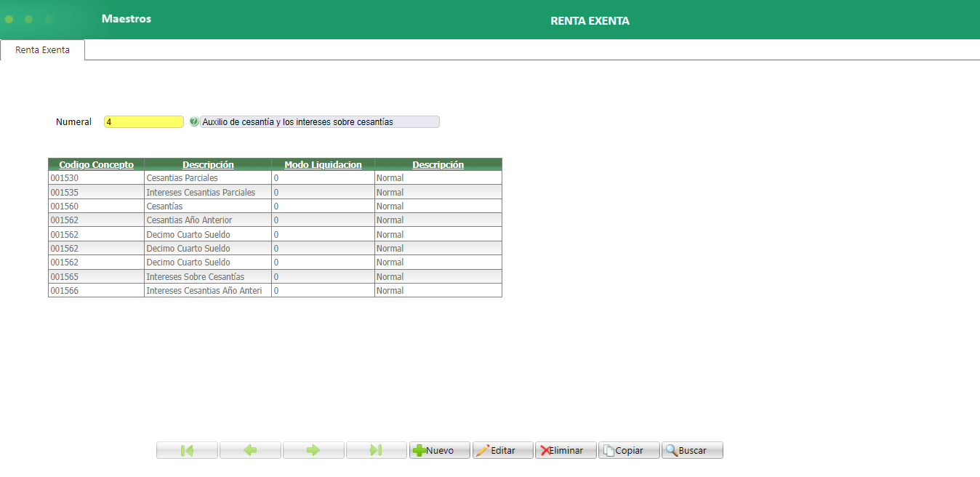This screenshot has height=477, width=980.
Task: Select code cell 001530
Action: [x=96, y=178]
